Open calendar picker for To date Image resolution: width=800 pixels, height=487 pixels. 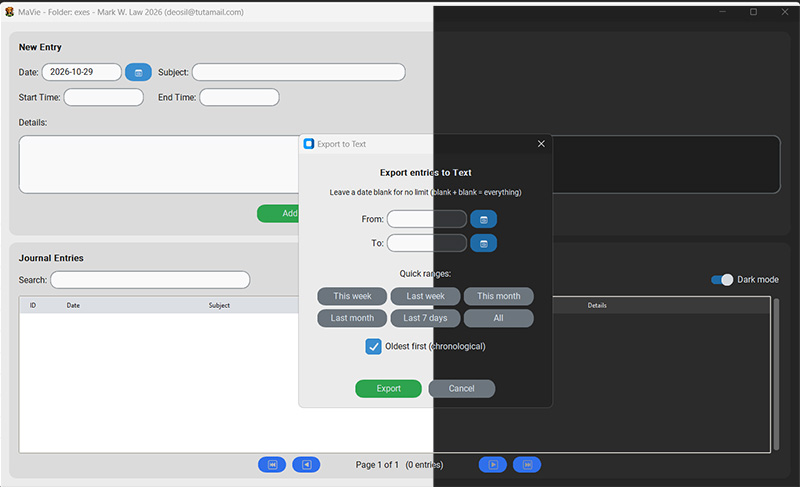coord(483,243)
